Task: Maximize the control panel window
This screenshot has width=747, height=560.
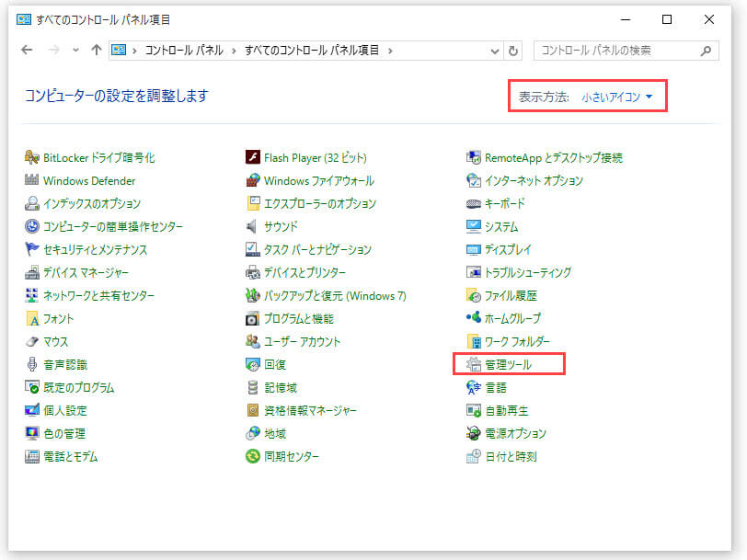Action: [x=667, y=19]
